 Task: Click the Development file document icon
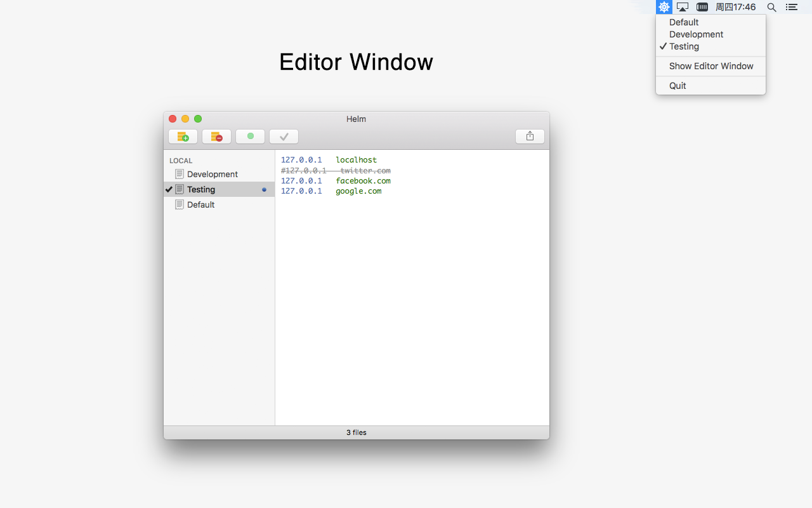(179, 173)
